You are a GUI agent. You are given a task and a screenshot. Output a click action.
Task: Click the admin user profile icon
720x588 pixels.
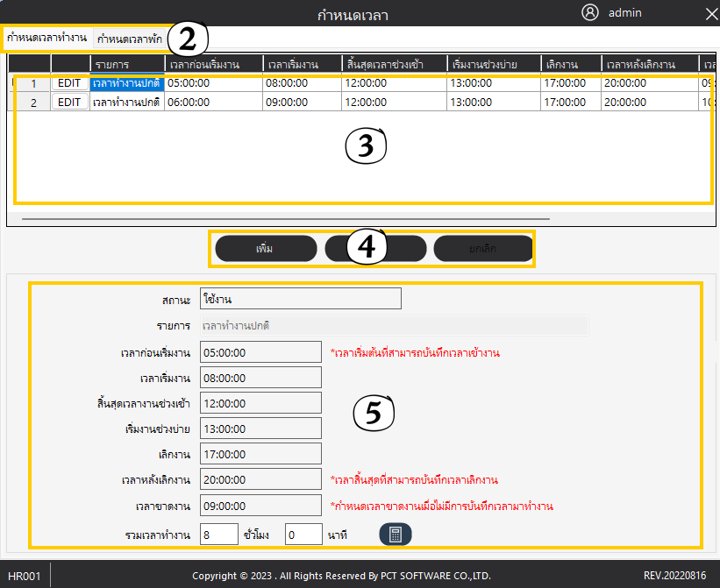point(590,13)
